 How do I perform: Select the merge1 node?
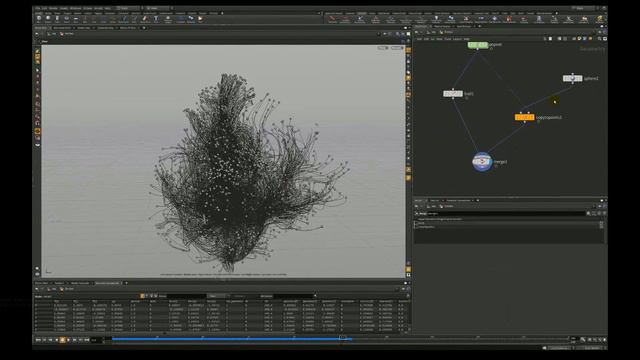[x=482, y=162]
